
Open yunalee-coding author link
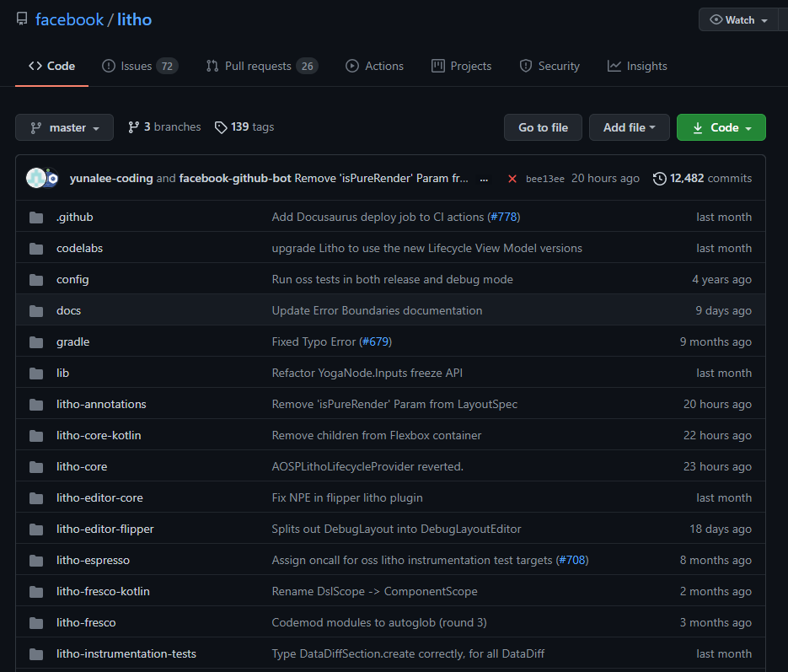[x=111, y=179]
